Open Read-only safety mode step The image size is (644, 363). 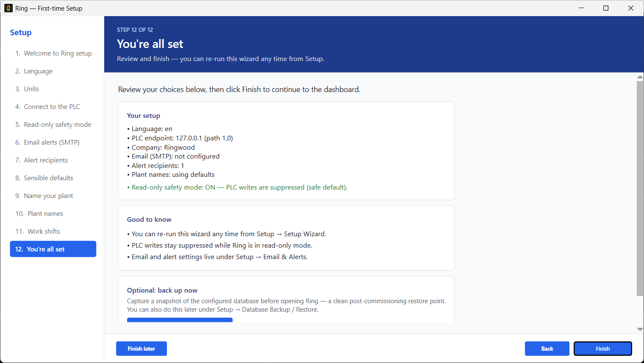[53, 125]
